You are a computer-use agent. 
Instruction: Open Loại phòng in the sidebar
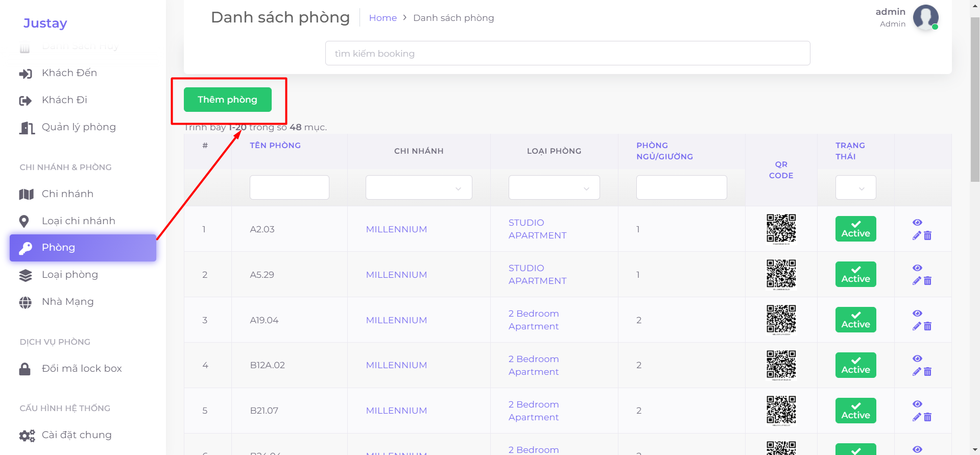[70, 275]
